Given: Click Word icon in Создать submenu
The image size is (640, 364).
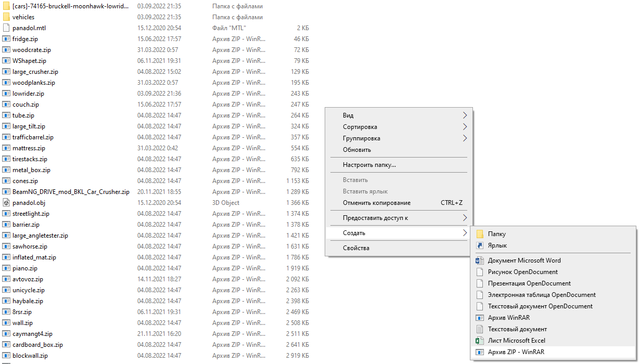Looking at the screenshot, I should (480, 261).
